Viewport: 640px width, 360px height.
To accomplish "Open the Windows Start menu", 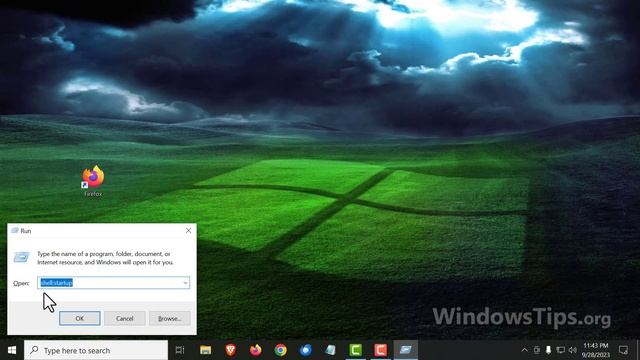I will [x=12, y=350].
